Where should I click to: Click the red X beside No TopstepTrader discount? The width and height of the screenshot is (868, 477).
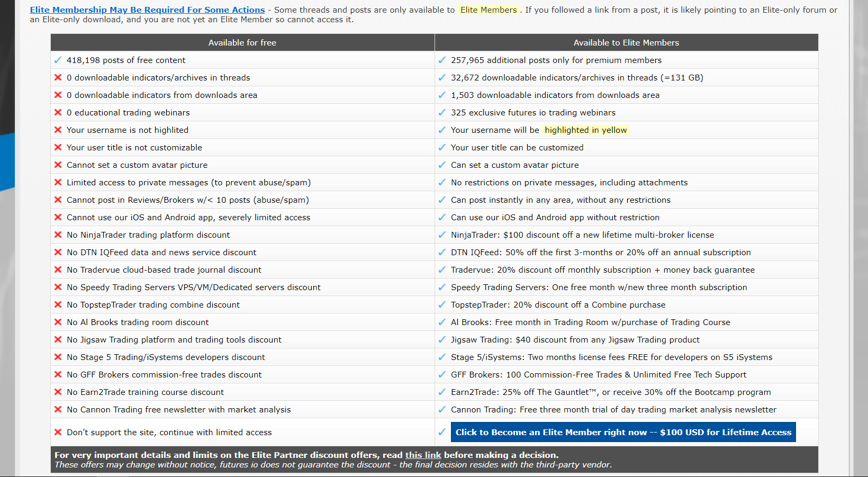pos(58,304)
